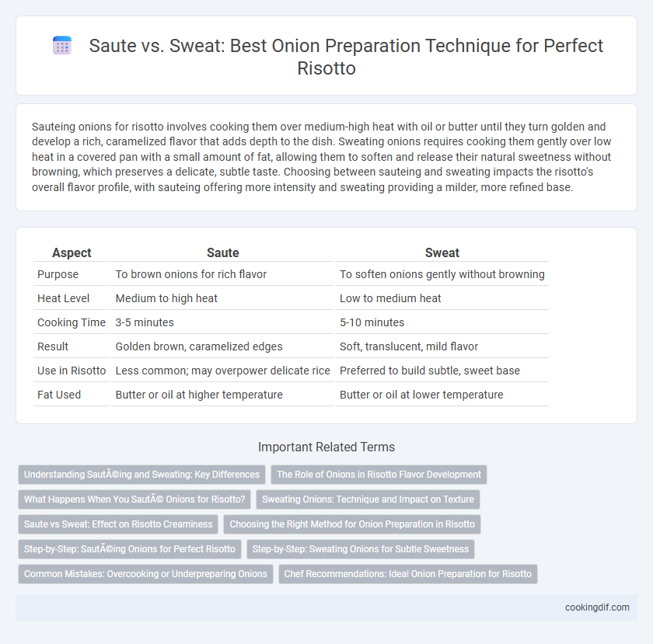Click the 'Important Related Terms' heading

pos(326,447)
